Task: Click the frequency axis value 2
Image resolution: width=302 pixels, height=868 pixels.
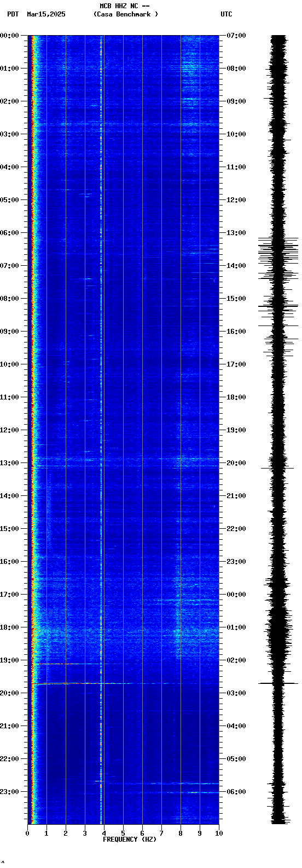Action: pyautogui.click(x=66, y=833)
